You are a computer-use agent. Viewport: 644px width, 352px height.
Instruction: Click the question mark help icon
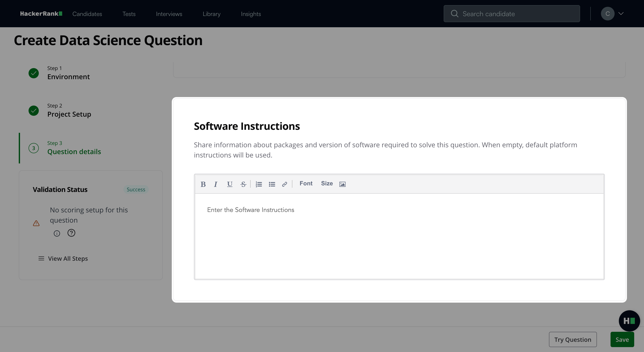71,233
